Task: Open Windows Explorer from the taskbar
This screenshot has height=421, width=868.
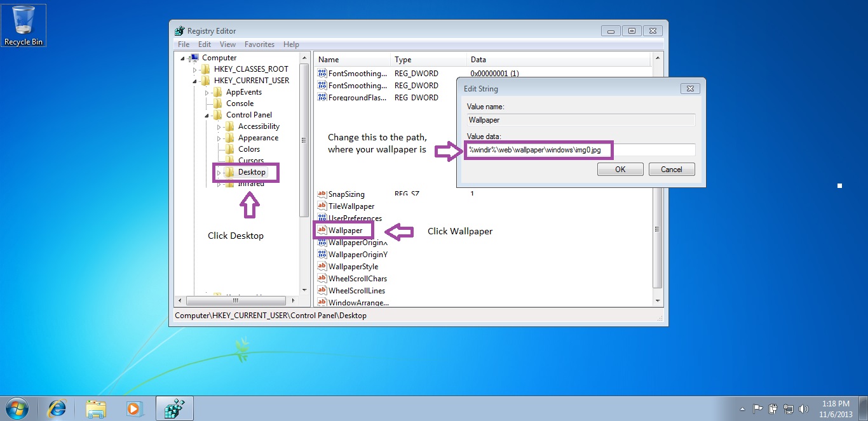Action: [x=95, y=408]
